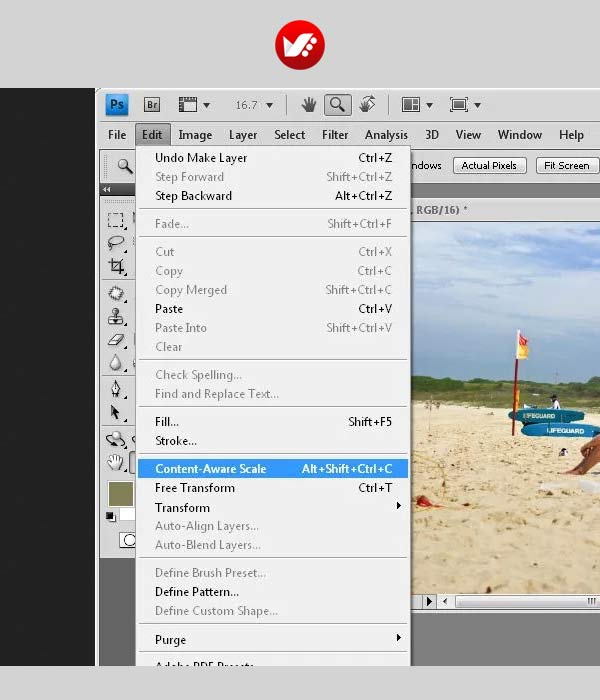Choose Define Pattern...
This screenshot has width=600, height=700.
pos(273,592)
